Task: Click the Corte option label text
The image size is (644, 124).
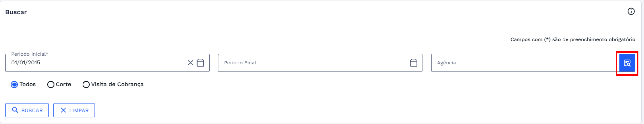Action: pos(63,84)
